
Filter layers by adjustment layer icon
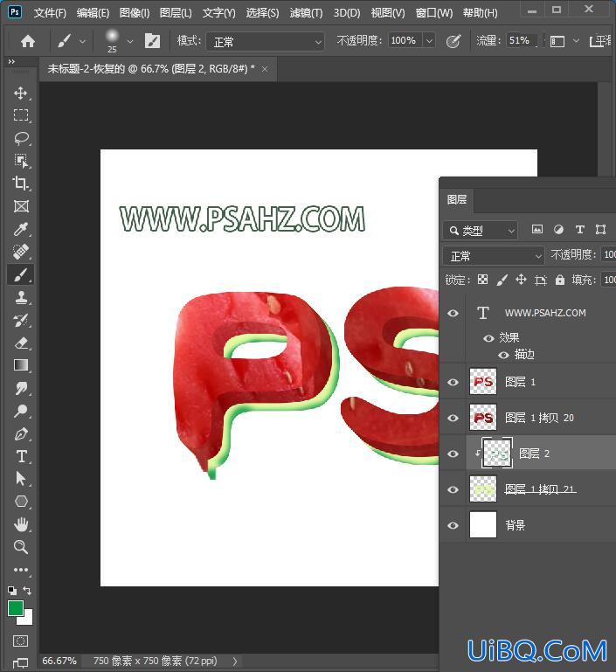[x=558, y=230]
